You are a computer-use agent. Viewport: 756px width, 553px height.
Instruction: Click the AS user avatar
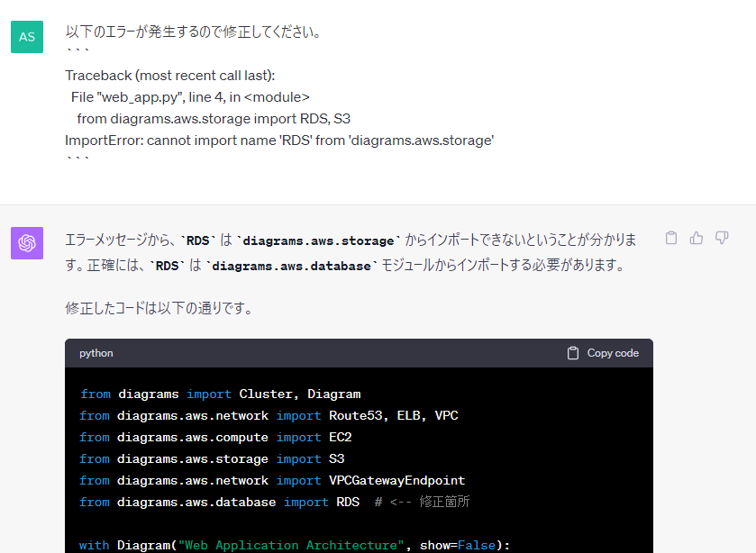point(26,37)
